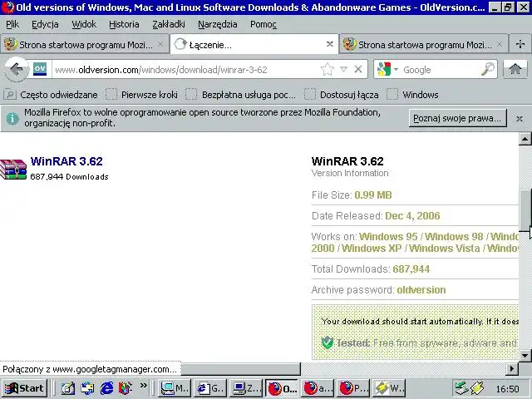Click the Total Downloads 687,944 value
The width and height of the screenshot is (532, 399).
click(x=411, y=269)
